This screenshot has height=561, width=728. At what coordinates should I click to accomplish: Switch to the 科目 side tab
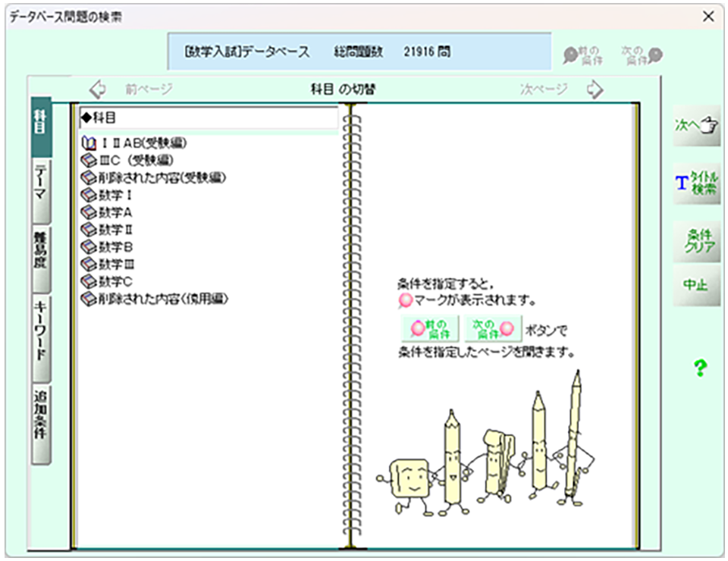pos(41,127)
